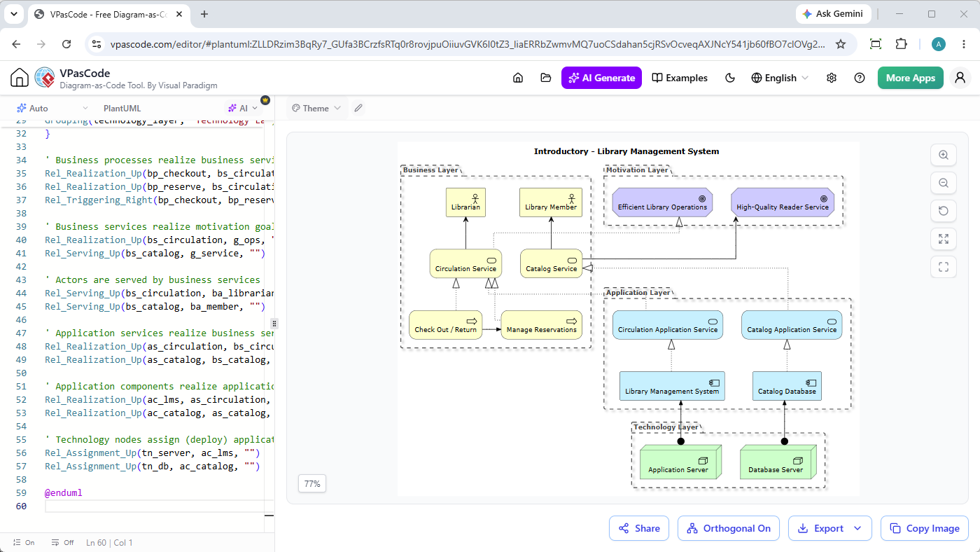Open the browser extensions puzzle icon

(902, 44)
